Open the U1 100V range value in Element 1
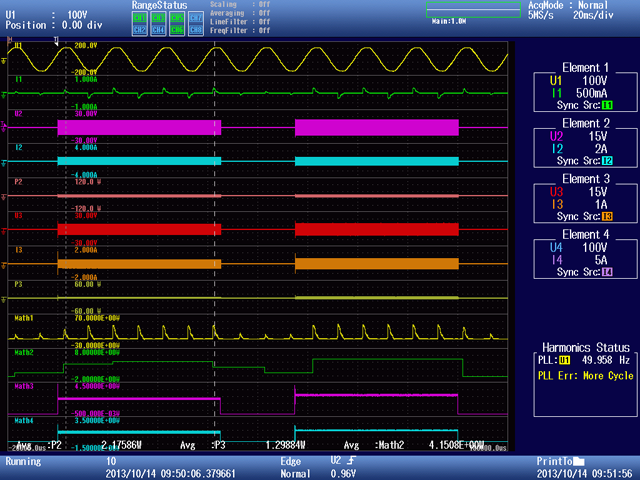The height and width of the screenshot is (480, 640). coord(595,80)
